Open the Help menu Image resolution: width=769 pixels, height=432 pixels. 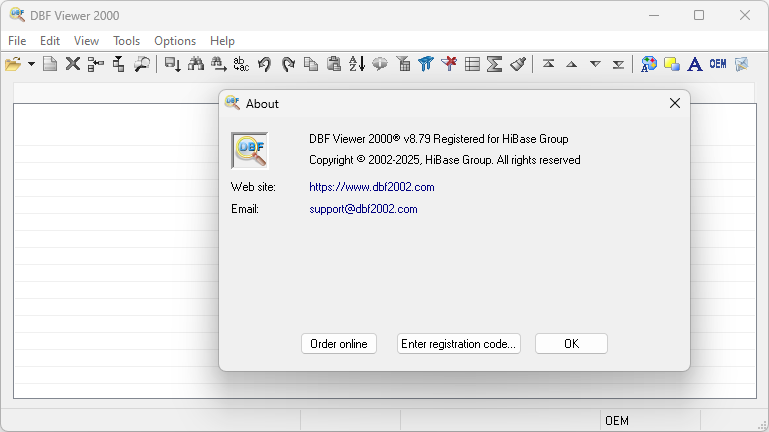click(223, 41)
